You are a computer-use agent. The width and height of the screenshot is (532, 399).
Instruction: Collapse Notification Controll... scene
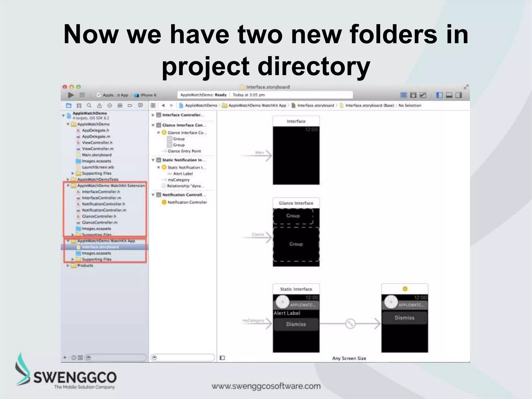pyautogui.click(x=153, y=195)
